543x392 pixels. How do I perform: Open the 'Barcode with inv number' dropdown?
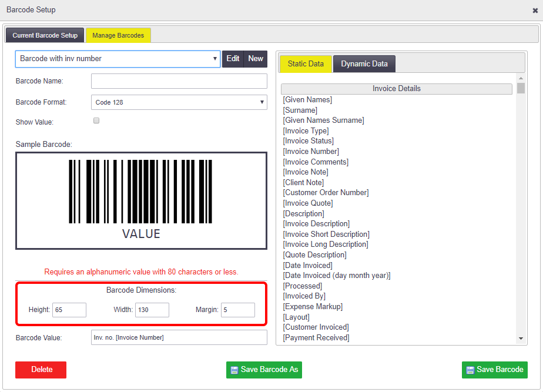(x=118, y=59)
